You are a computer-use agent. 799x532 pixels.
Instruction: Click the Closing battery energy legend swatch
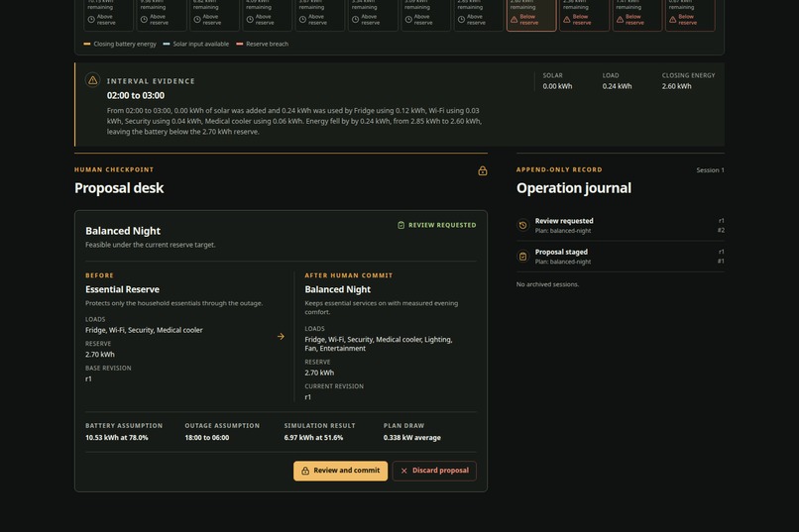[x=86, y=44]
